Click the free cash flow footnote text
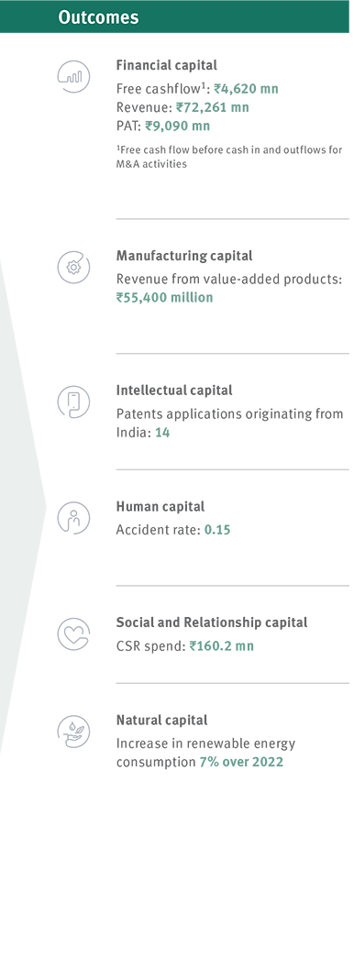The width and height of the screenshot is (354, 980). tap(229, 158)
